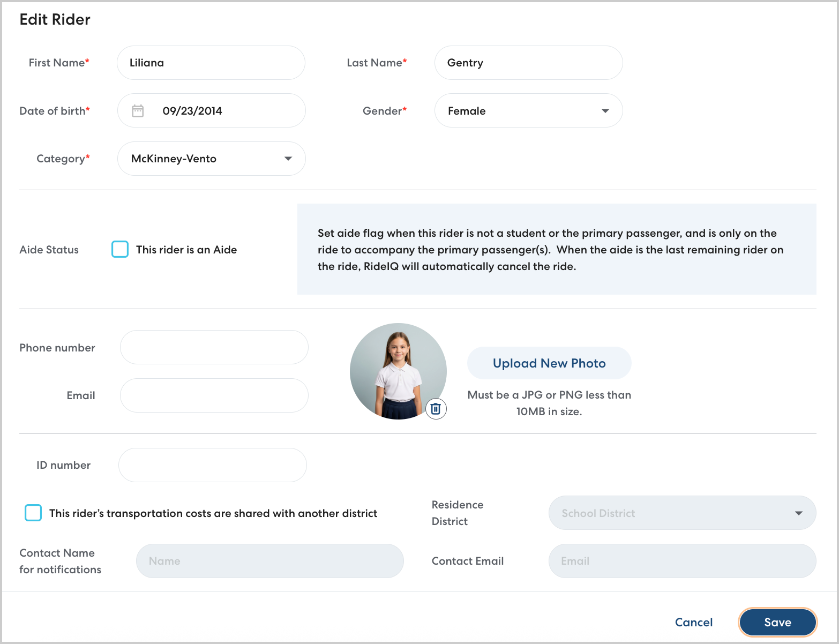Click the Residence District dropdown arrow
Viewport: 839px width, 644px height.
(x=798, y=513)
